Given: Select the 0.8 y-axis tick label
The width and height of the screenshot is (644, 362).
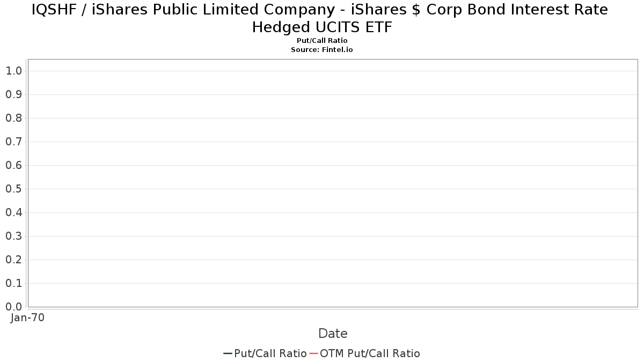Looking at the screenshot, I should (14, 118).
